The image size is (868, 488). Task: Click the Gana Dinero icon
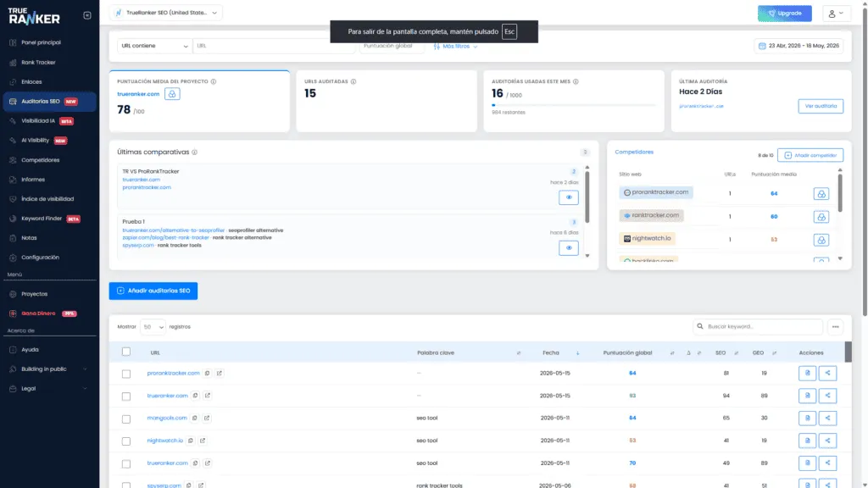tap(13, 313)
